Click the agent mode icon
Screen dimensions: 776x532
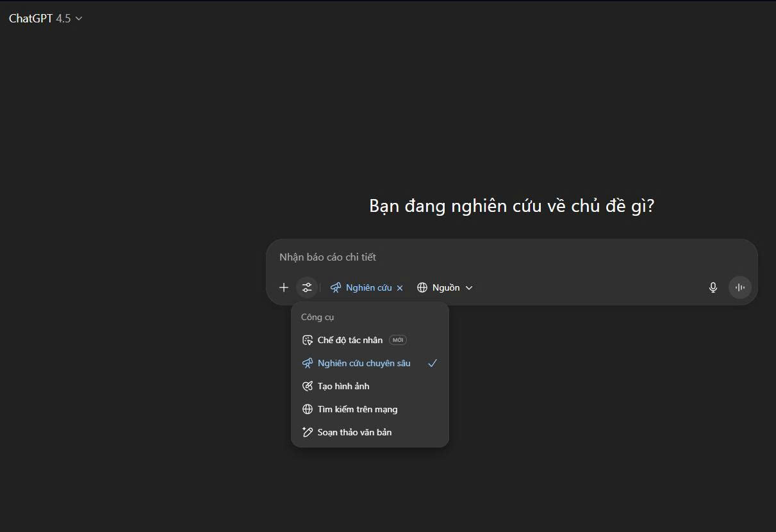tap(308, 340)
